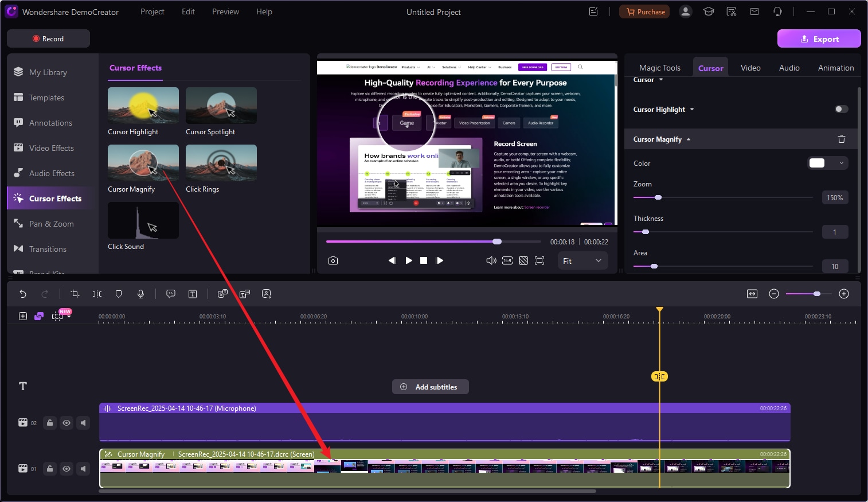Open Transitions in the sidebar
The image size is (868, 502).
48,249
